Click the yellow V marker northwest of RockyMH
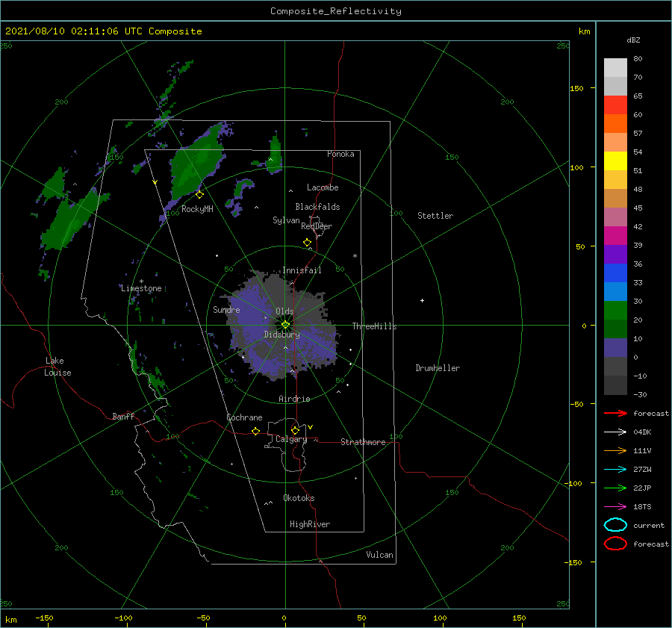Screen dimensions: 672x628 click(155, 182)
